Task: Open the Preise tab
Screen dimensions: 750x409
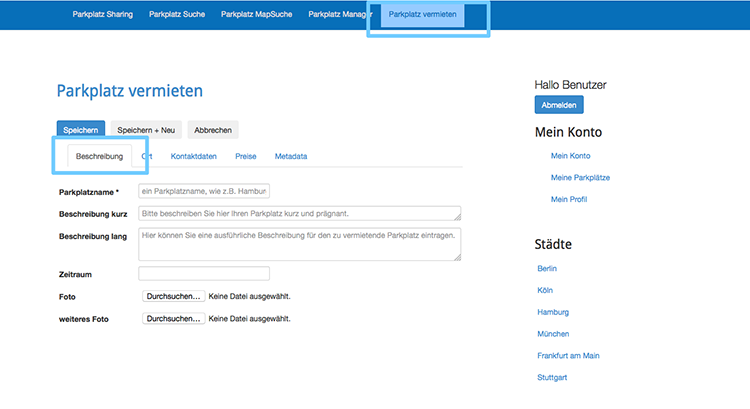Action: (x=246, y=157)
